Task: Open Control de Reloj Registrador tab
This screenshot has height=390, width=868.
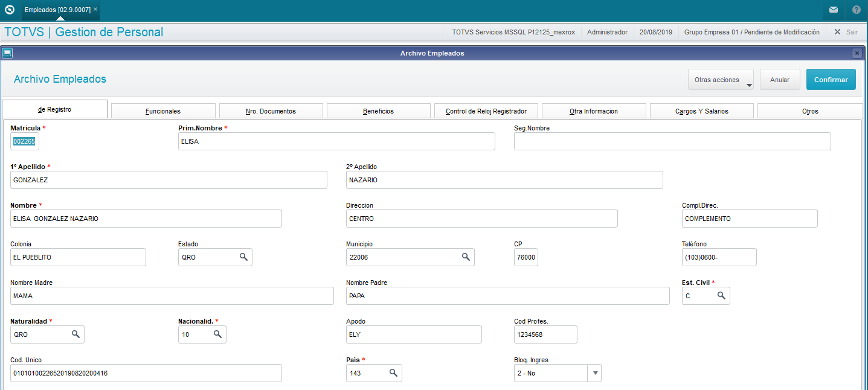Action: pos(486,111)
